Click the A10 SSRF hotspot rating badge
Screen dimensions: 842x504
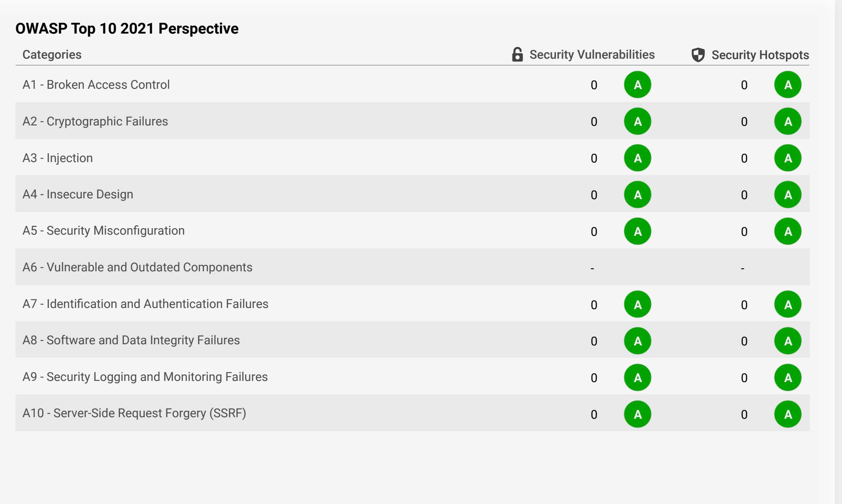(788, 414)
